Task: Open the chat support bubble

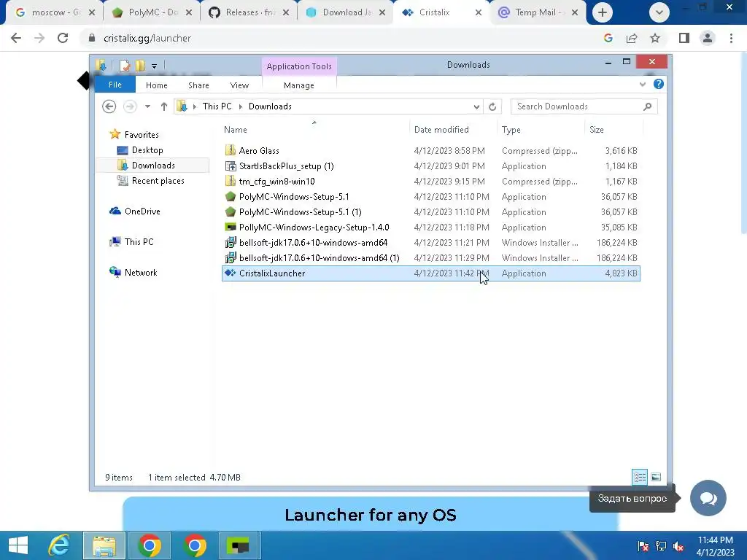Action: click(708, 498)
